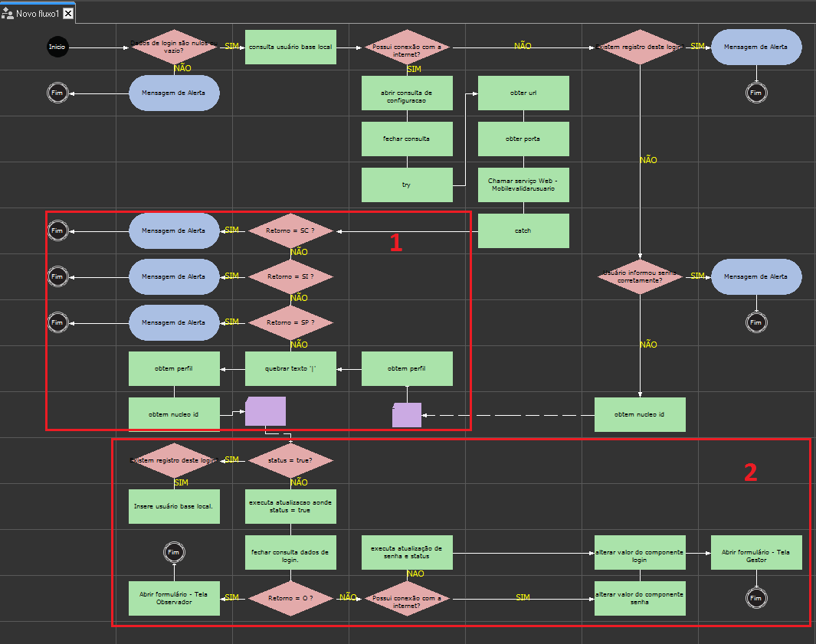Select the Novo fluxo1 tab
This screenshot has height=644, width=816.
[x=38, y=14]
